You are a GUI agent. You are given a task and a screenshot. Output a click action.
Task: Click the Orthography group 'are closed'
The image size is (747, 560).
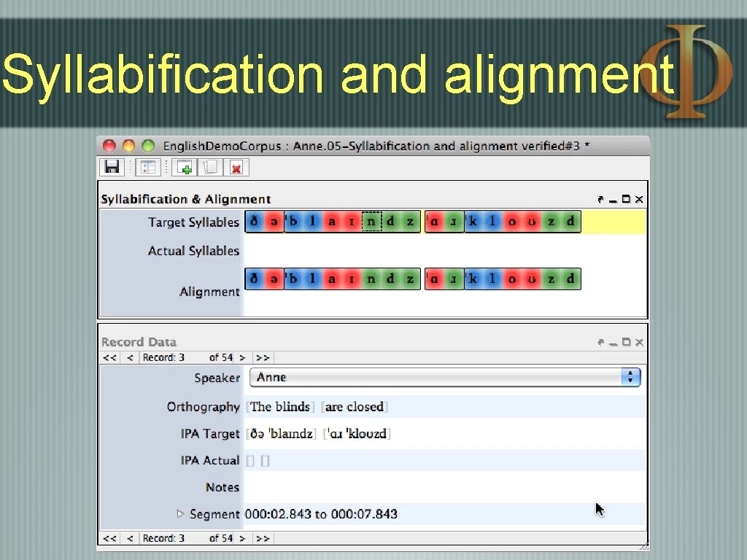355,407
